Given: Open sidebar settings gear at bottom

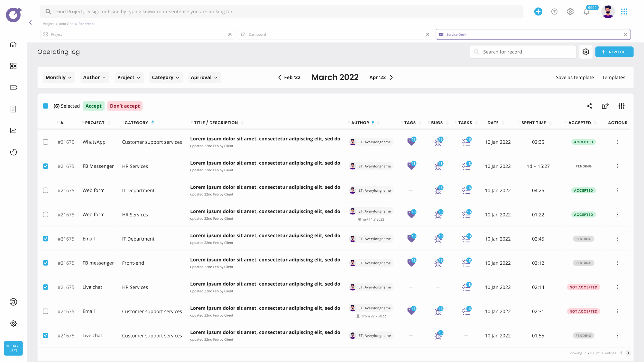Looking at the screenshot, I should [13, 323].
